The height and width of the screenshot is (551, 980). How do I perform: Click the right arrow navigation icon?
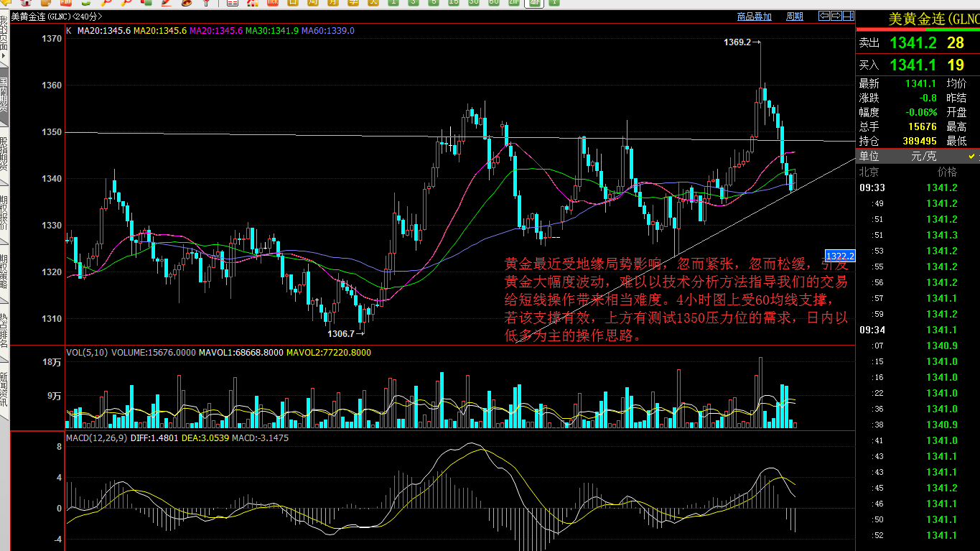(x=836, y=16)
